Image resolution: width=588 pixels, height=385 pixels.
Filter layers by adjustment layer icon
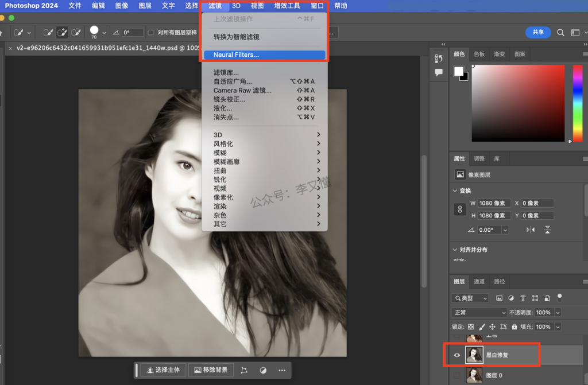[510, 298]
